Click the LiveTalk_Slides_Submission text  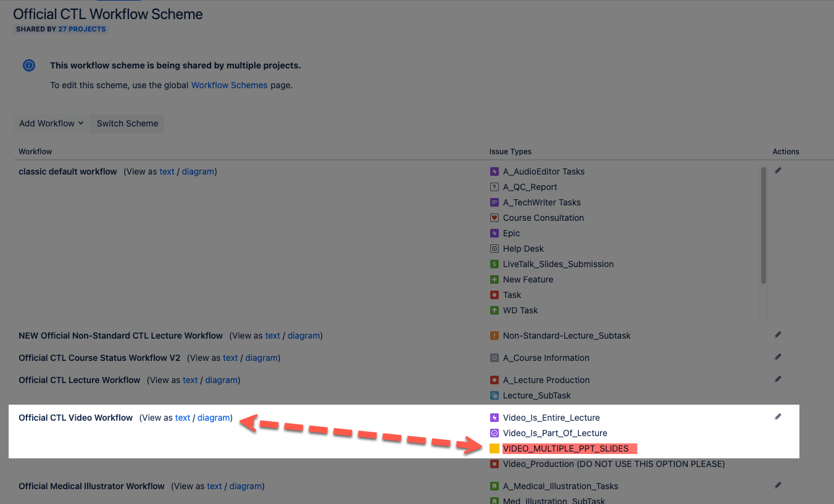point(558,264)
